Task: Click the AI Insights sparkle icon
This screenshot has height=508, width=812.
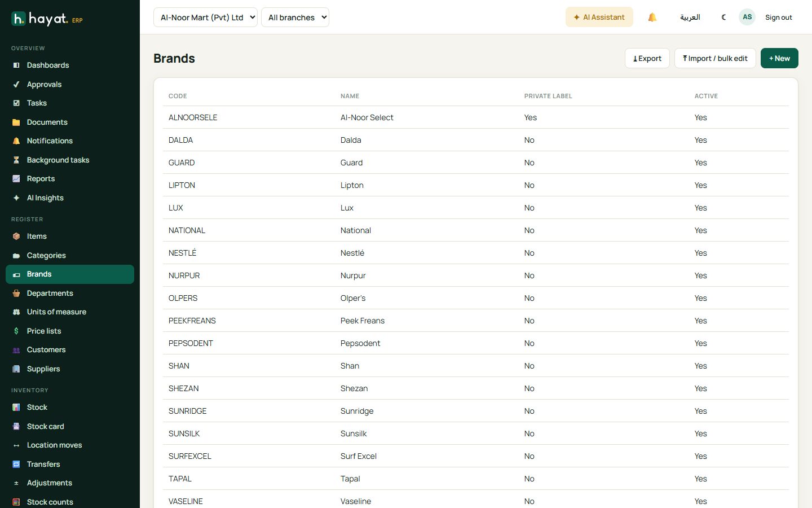Action: click(16, 198)
